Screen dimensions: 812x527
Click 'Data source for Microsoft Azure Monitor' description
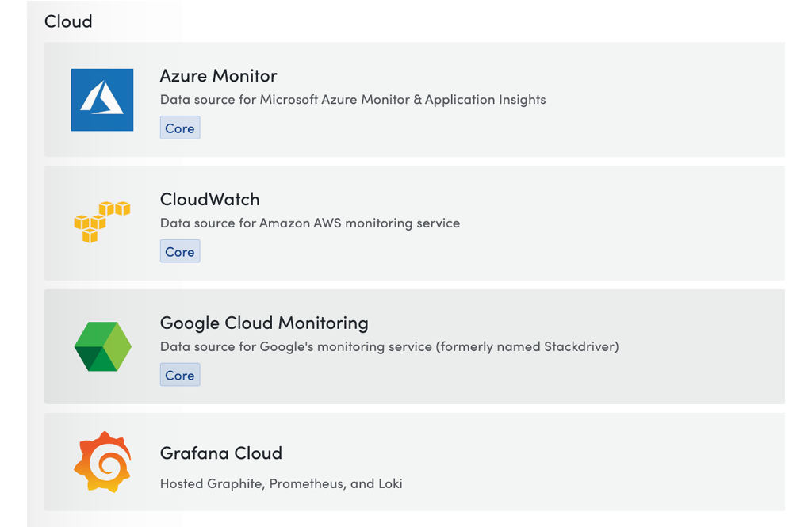(353, 99)
